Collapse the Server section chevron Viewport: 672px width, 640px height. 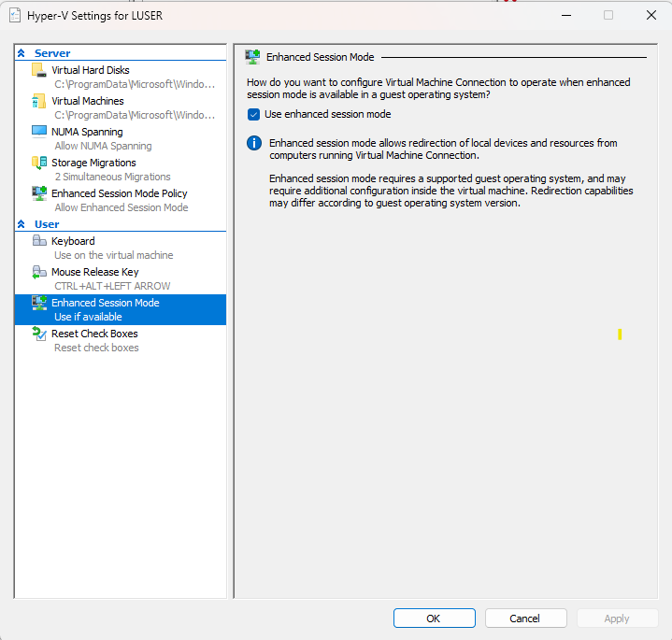(x=21, y=53)
